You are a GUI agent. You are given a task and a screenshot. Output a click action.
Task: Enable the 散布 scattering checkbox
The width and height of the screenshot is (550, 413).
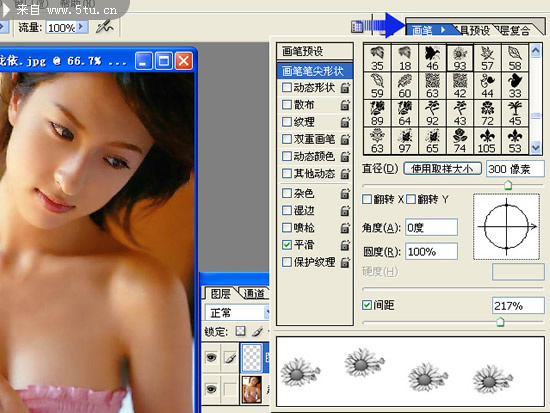tap(287, 105)
